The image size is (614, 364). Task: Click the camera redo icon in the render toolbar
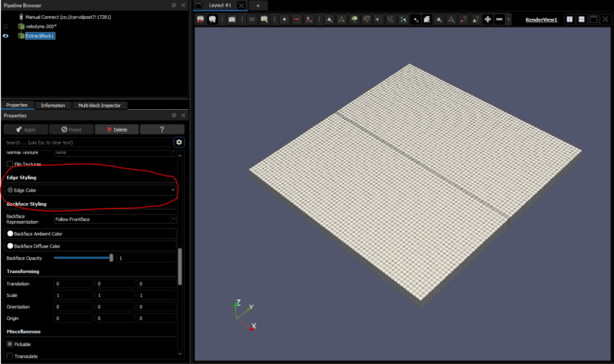coord(212,19)
